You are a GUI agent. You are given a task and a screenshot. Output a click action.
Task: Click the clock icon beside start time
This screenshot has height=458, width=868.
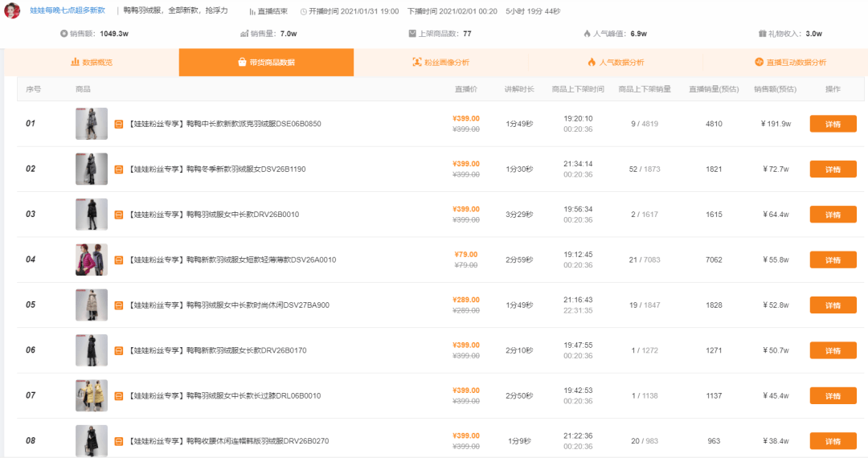304,11
